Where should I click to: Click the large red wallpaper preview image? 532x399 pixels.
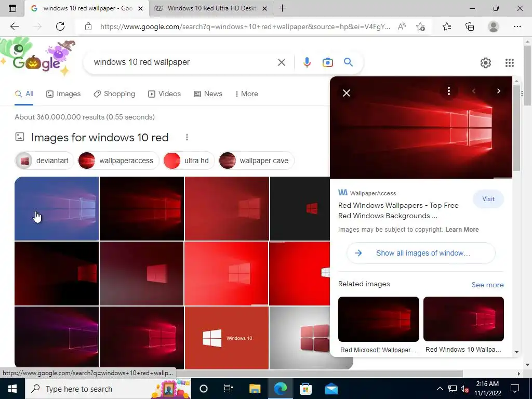[421, 128]
